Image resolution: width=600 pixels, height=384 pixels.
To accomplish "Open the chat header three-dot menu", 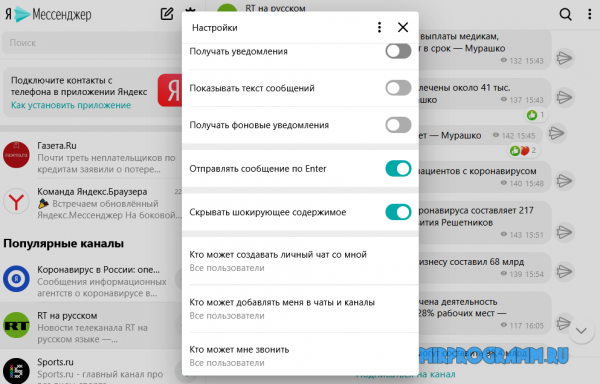I will 589,14.
